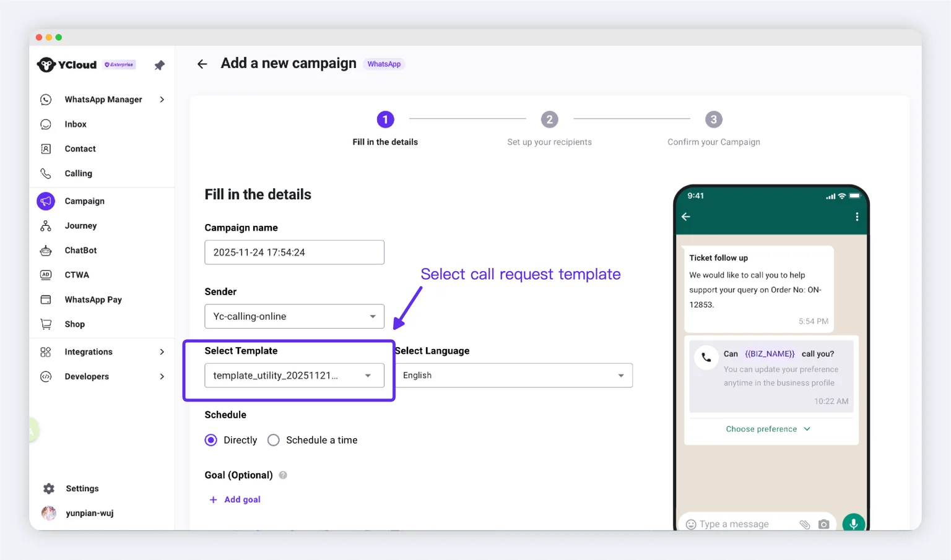Viewport: 951px width, 560px height.
Task: Click the pin sidebar icon
Action: (160, 65)
